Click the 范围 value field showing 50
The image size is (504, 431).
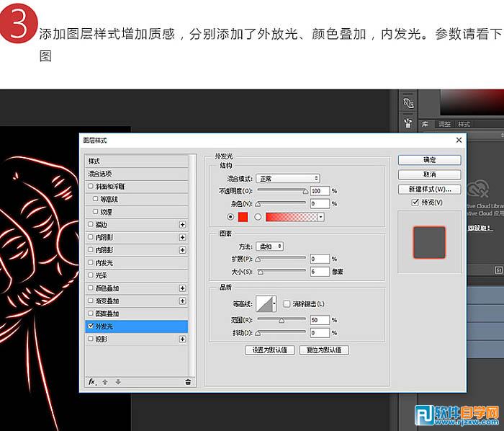[320, 320]
